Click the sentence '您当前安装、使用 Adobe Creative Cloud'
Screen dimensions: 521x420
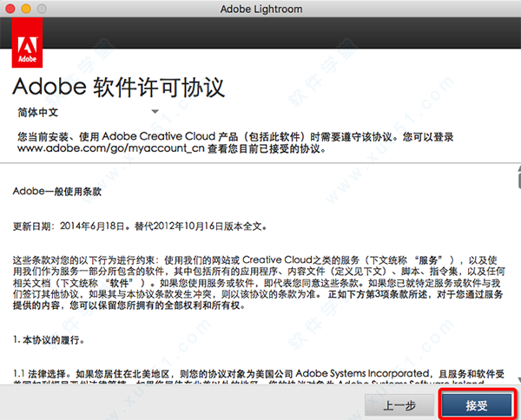coord(235,142)
